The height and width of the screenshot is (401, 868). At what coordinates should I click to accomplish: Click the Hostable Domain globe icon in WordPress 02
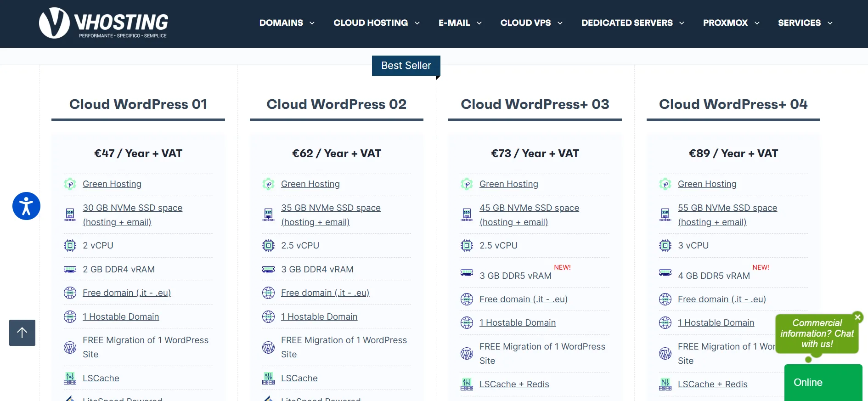tap(268, 316)
